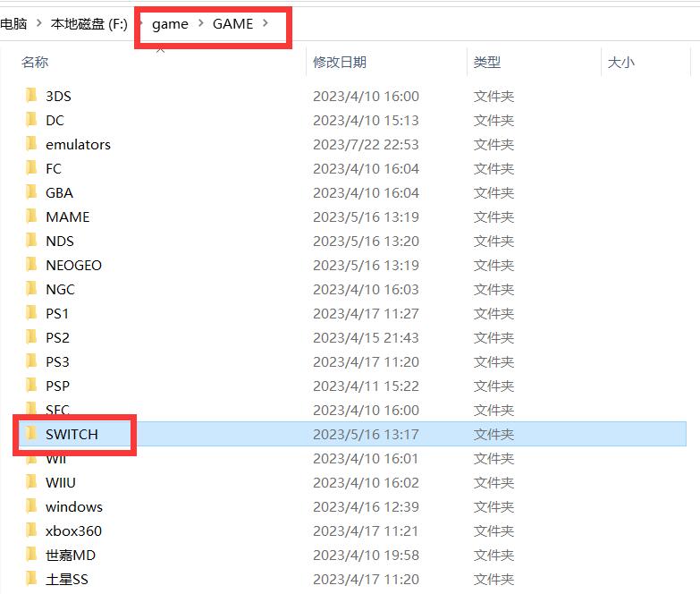Click 文件夹 type in the SWITCH row
This screenshot has height=594, width=700.
[493, 434]
